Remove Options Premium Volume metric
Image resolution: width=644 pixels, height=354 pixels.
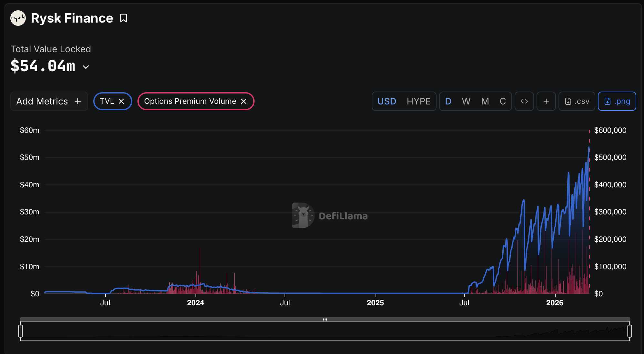coord(244,101)
